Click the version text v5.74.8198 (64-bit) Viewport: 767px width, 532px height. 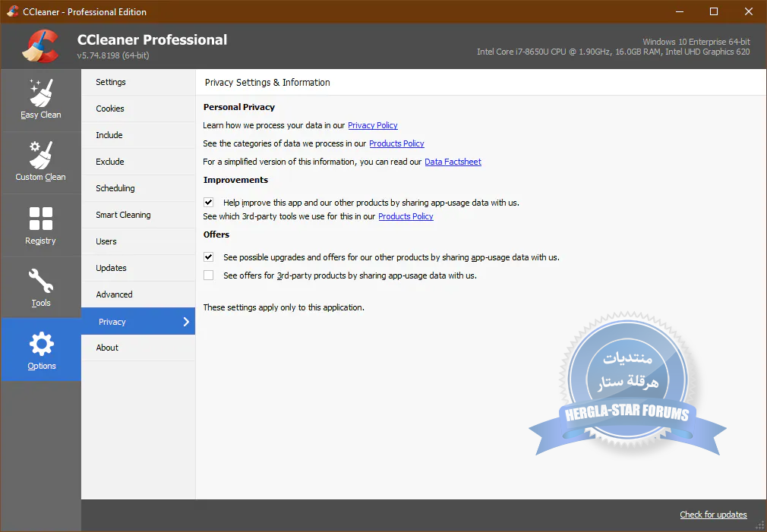[x=113, y=55]
